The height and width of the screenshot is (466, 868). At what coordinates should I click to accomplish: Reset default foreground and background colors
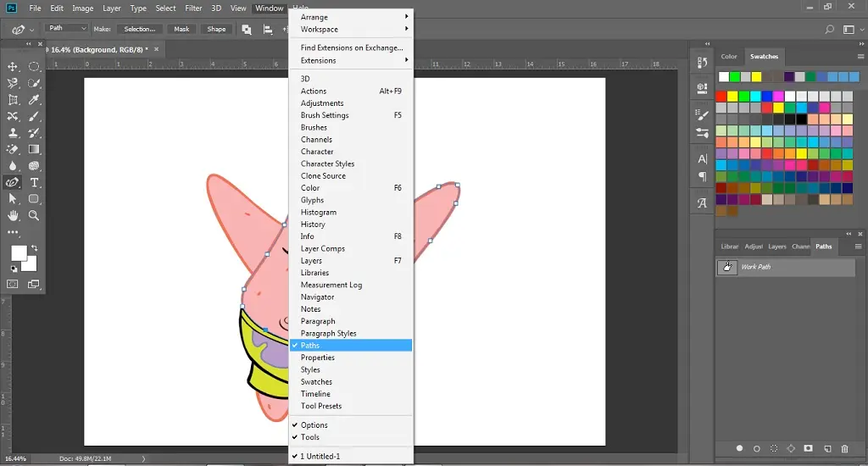point(14,269)
